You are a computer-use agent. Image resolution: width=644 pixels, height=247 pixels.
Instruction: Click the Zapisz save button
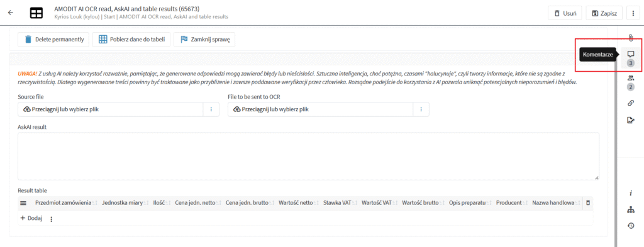pos(604,13)
